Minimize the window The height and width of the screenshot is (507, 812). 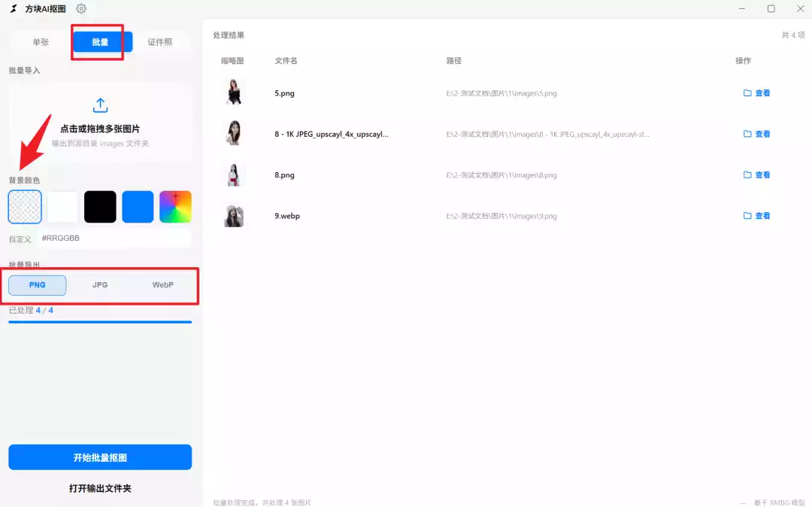(x=741, y=9)
